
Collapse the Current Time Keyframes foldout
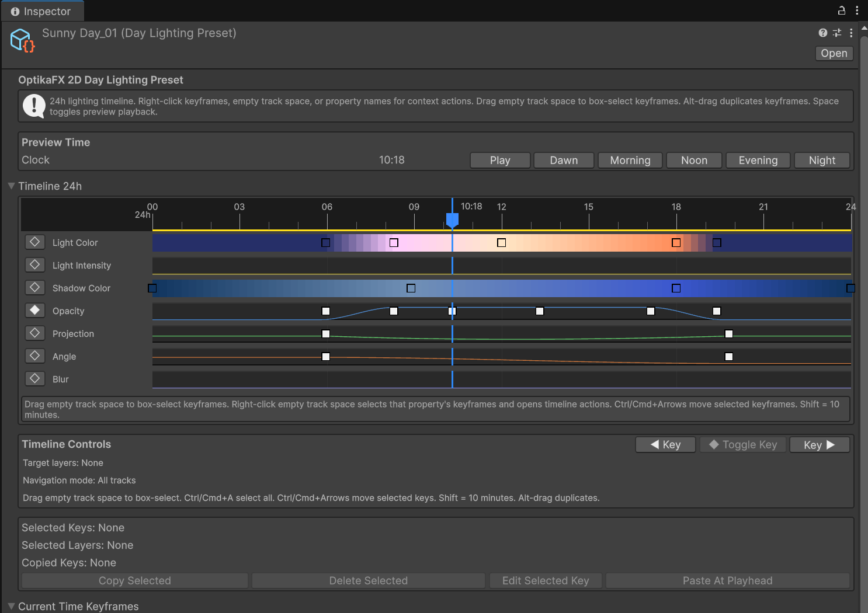coord(11,606)
